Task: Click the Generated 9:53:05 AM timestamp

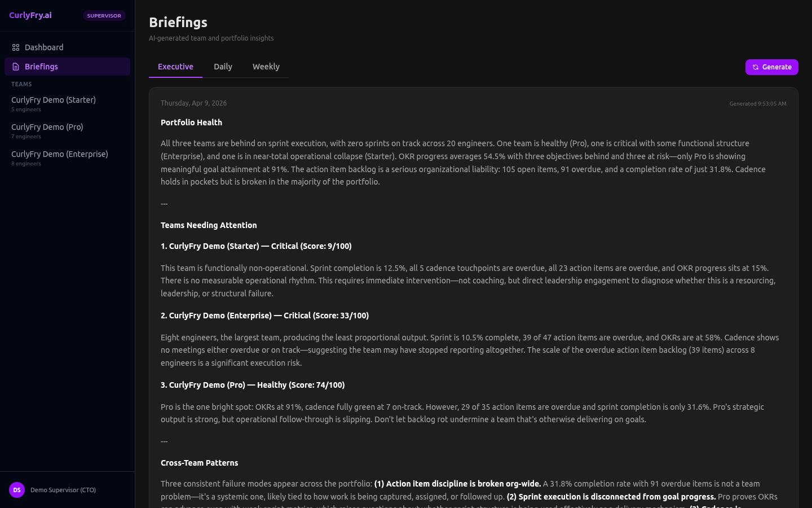Action: (757, 104)
